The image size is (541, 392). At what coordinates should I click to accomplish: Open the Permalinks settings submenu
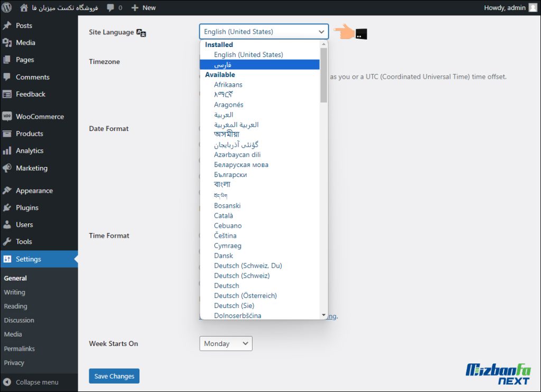coord(20,349)
